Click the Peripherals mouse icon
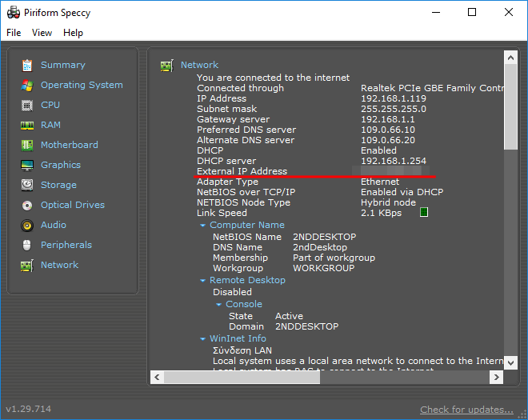The height and width of the screenshot is (420, 528). [27, 245]
